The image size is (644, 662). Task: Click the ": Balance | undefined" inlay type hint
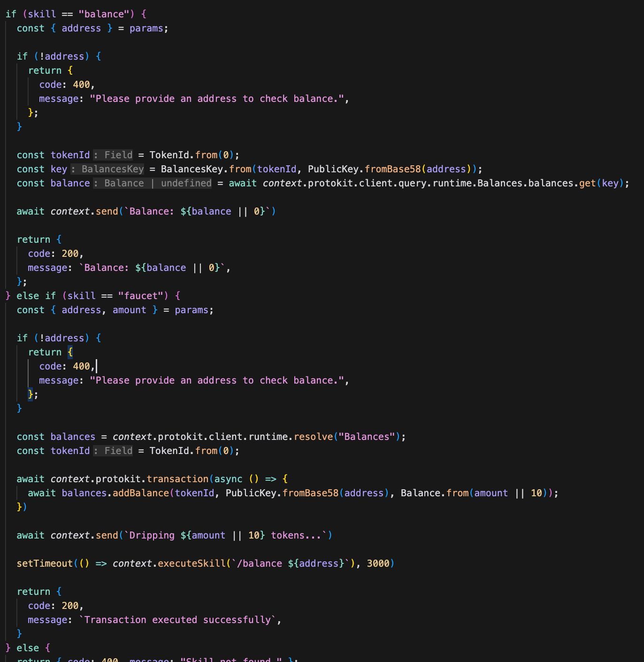(153, 183)
